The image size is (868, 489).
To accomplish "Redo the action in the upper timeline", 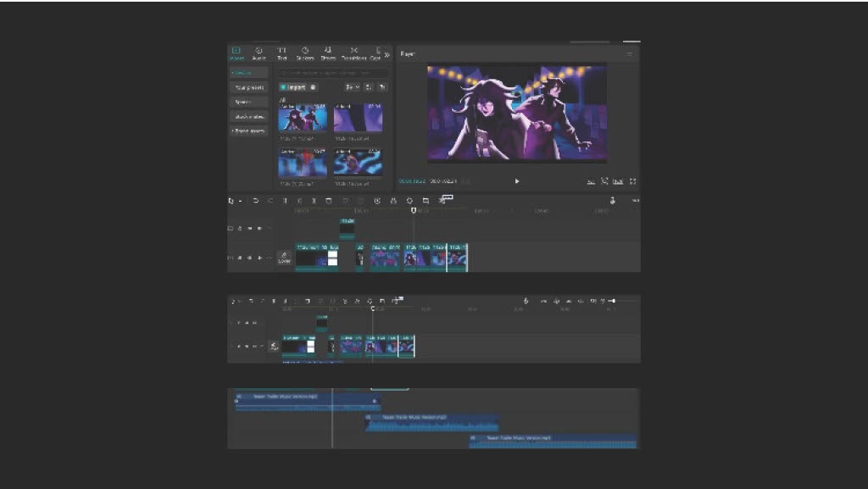I will [270, 201].
